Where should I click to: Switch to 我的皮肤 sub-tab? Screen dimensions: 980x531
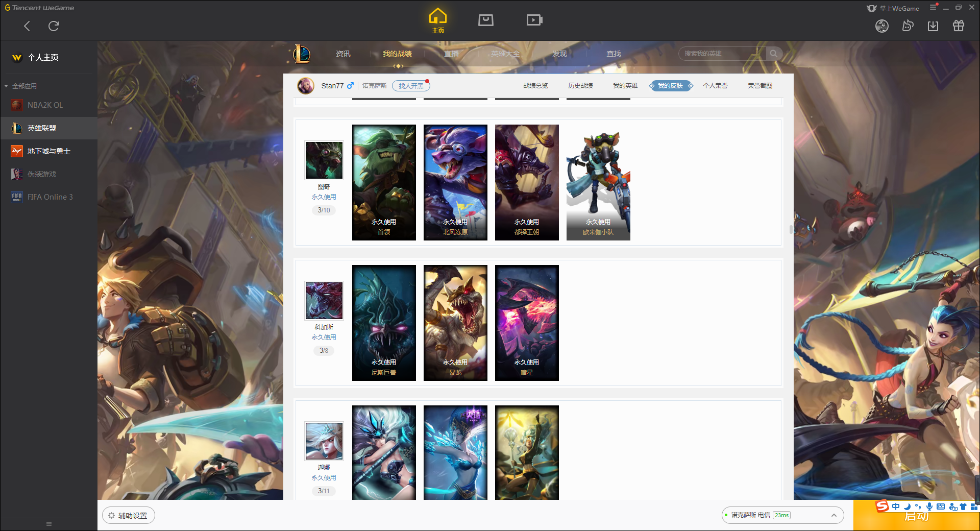coord(671,86)
